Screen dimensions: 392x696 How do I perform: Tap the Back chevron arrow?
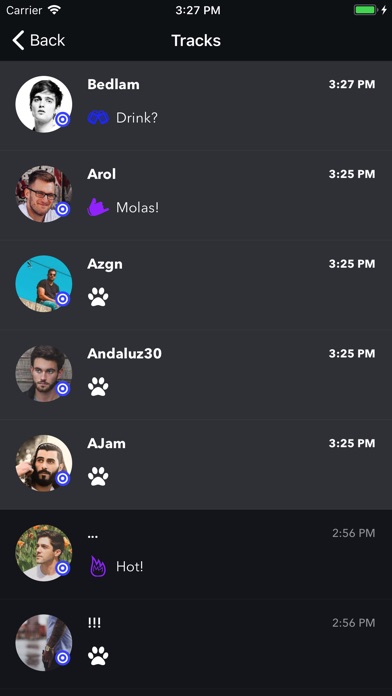click(x=18, y=40)
